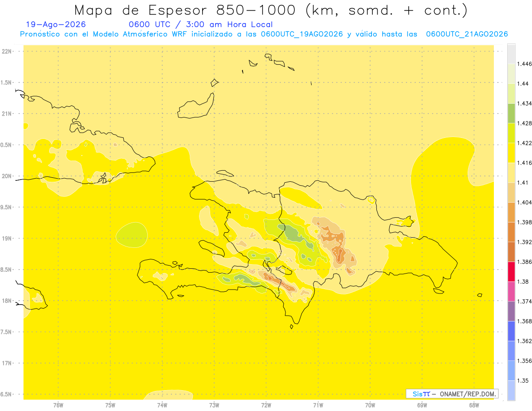Click the latitude label "22N"

tap(8, 51)
